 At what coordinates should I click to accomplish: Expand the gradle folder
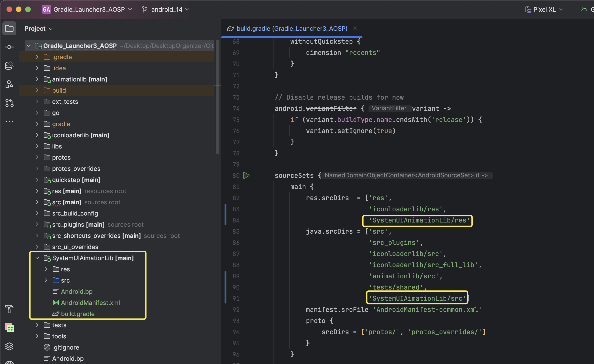pyautogui.click(x=37, y=124)
